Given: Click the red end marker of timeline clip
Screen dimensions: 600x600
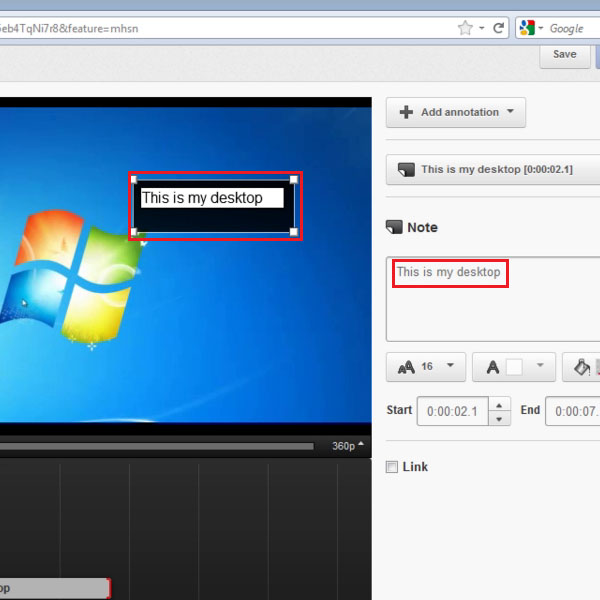Looking at the screenshot, I should (x=109, y=588).
